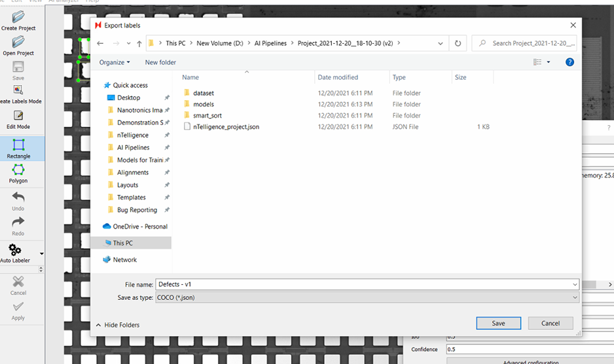Collapse the Hide Folders expander
The width and height of the screenshot is (614, 364).
(118, 325)
